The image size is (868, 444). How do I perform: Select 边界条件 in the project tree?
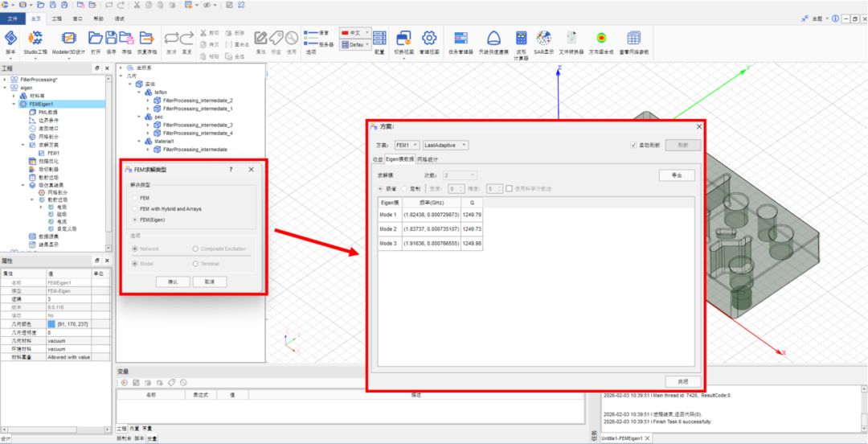[48, 120]
